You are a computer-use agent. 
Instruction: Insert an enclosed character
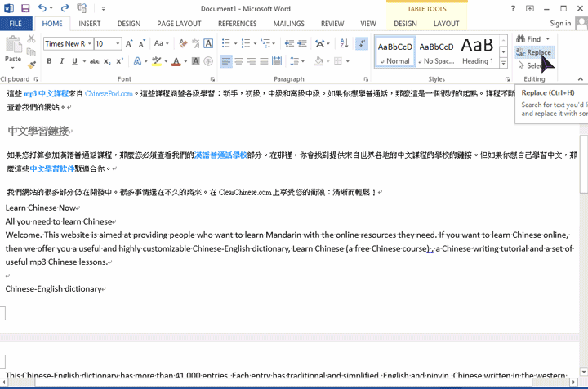tap(208, 61)
